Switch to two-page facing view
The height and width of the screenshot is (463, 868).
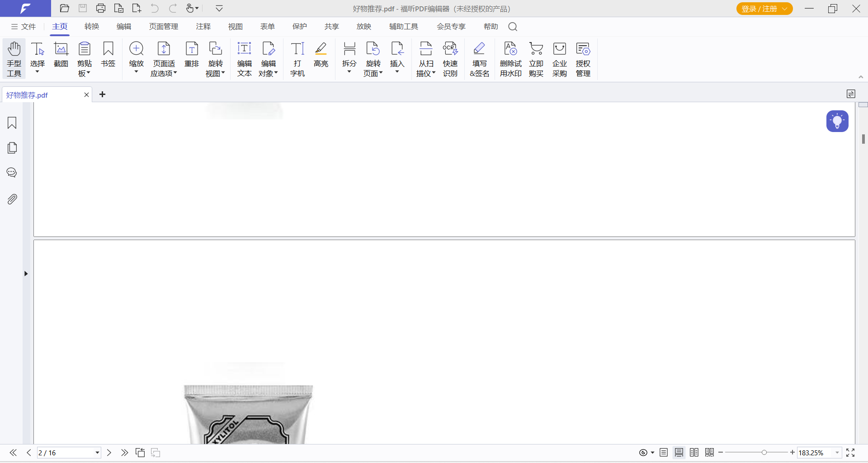[x=694, y=453]
